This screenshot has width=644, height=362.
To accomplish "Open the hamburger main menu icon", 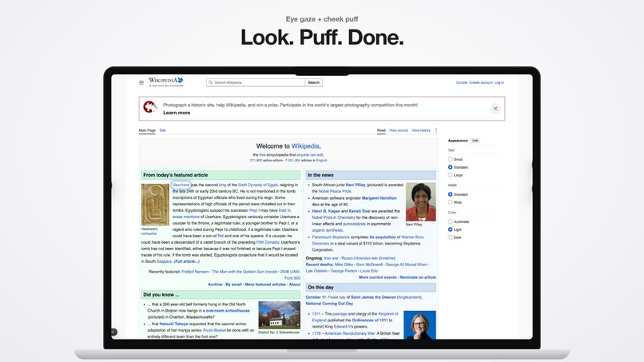I will (141, 82).
